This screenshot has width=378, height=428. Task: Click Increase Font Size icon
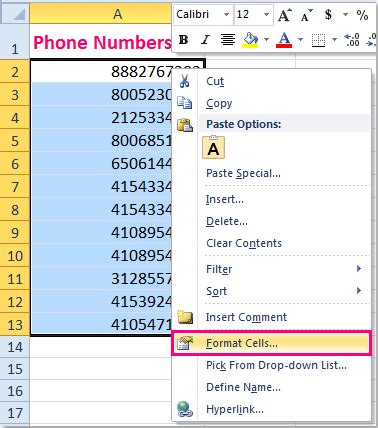click(285, 15)
